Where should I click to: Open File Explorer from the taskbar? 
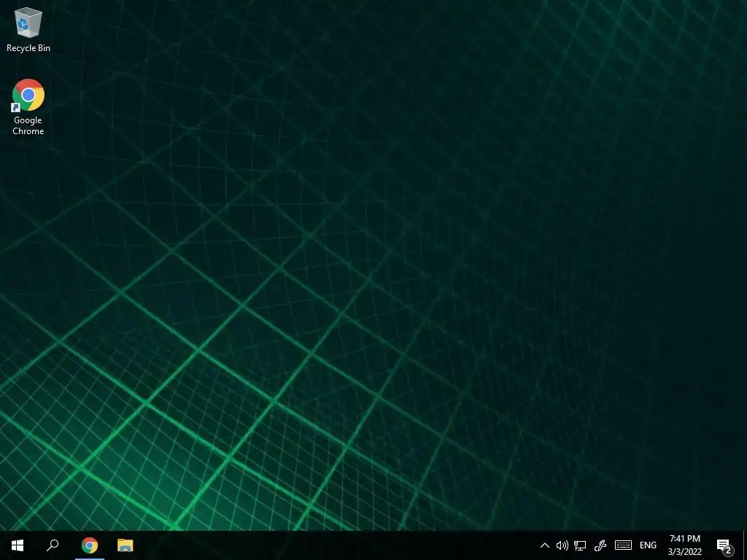coord(125,545)
